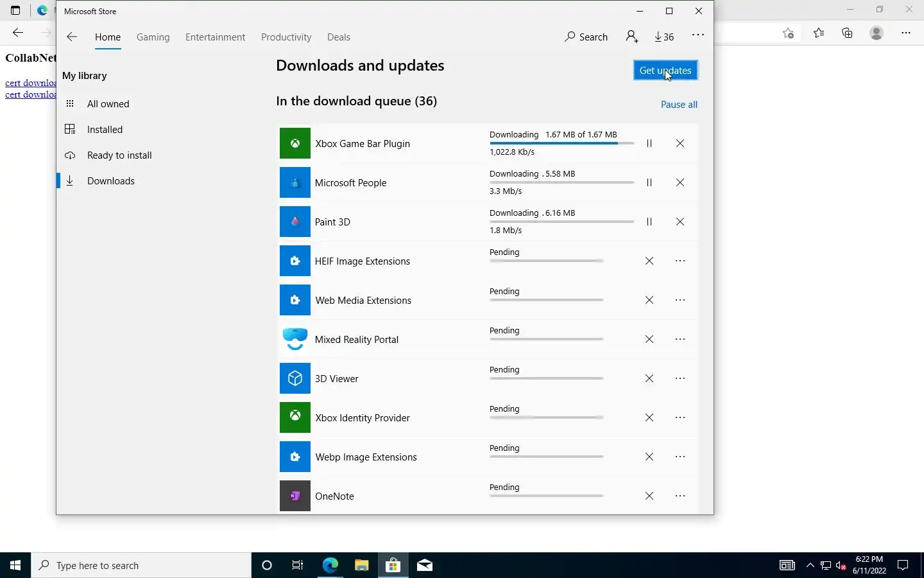Viewport: 924px width, 578px height.
Task: Cancel the pending HEIF Image Extensions download
Action: (649, 261)
